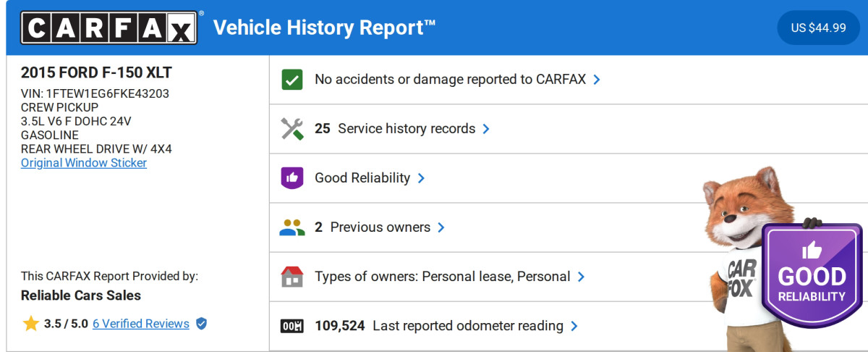The height and width of the screenshot is (352, 868).
Task: Expand the previous owners chevron
Action: 441,227
